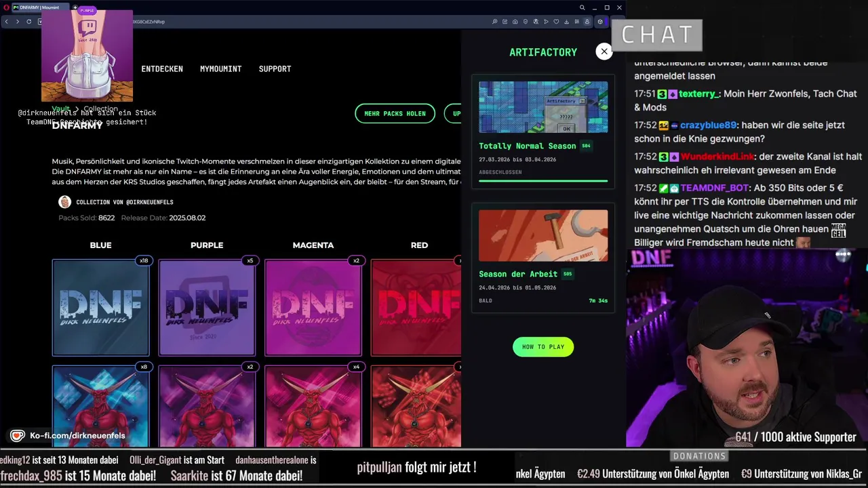Open the Totally Normal Season thumbnail

tap(543, 107)
